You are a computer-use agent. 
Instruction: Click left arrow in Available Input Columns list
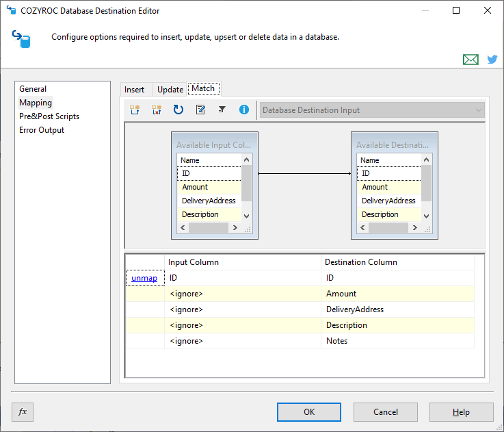(x=183, y=227)
